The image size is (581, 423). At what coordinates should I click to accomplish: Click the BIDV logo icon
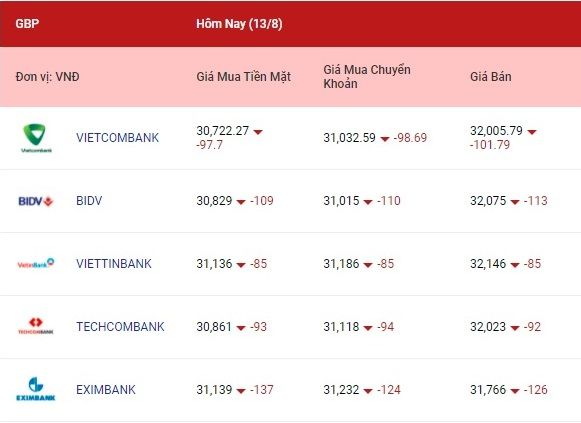(x=36, y=201)
